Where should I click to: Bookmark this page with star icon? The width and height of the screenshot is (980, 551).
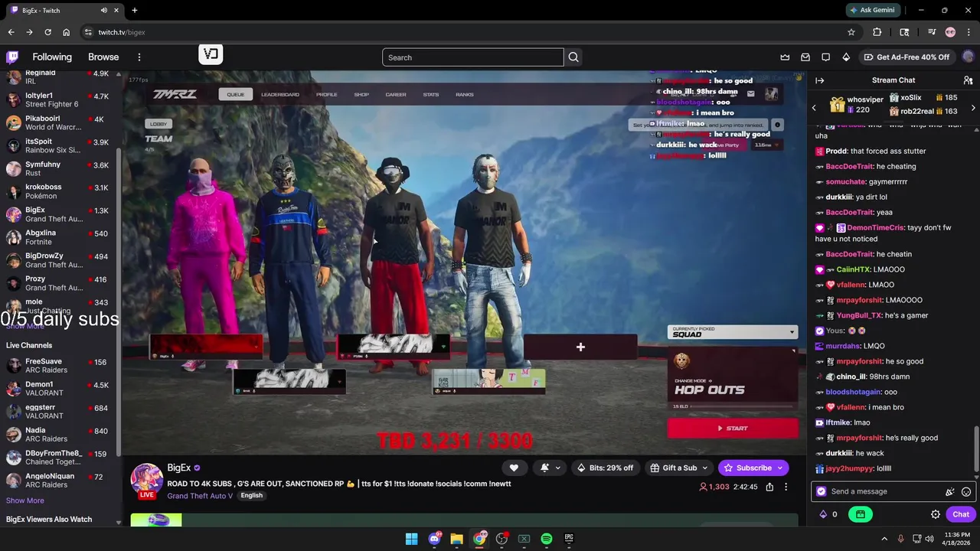(851, 32)
